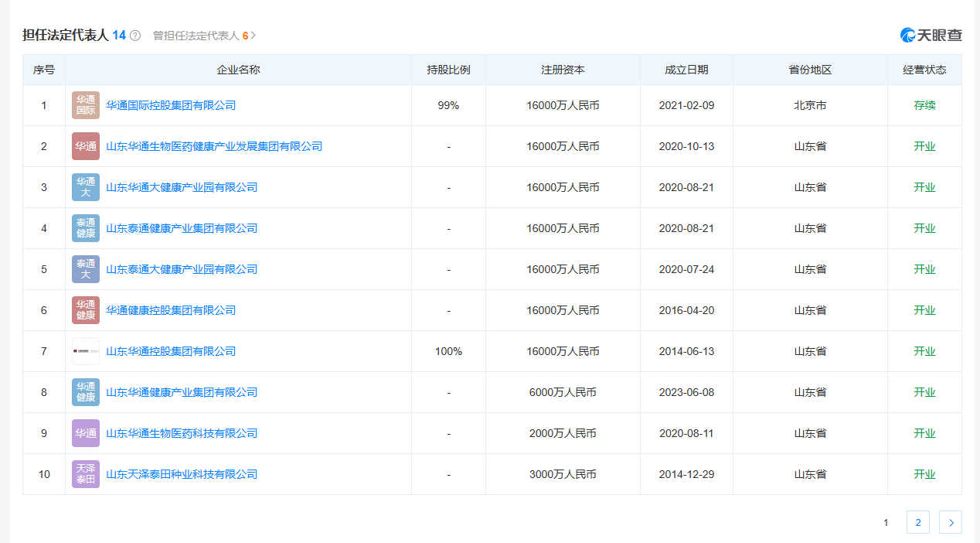
Task: Click the 华通大 logo in row 3
Action: tap(86, 187)
